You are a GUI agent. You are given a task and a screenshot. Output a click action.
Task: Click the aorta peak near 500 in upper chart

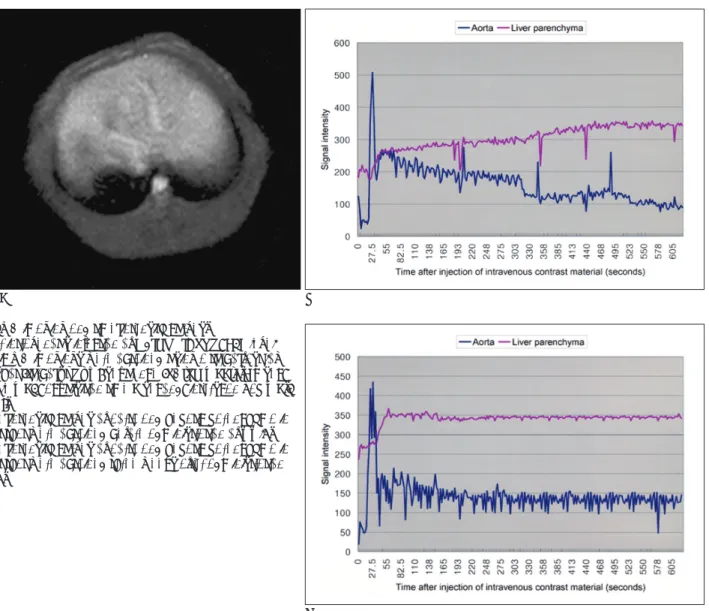(372, 73)
